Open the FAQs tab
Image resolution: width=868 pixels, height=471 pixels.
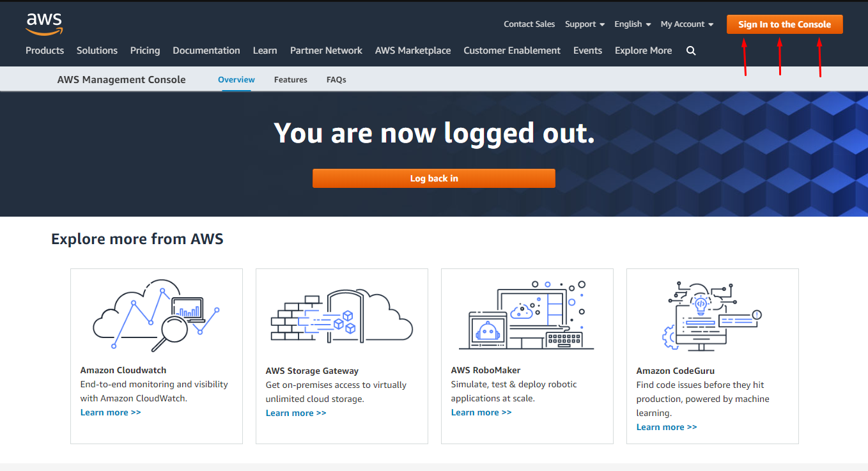point(336,79)
